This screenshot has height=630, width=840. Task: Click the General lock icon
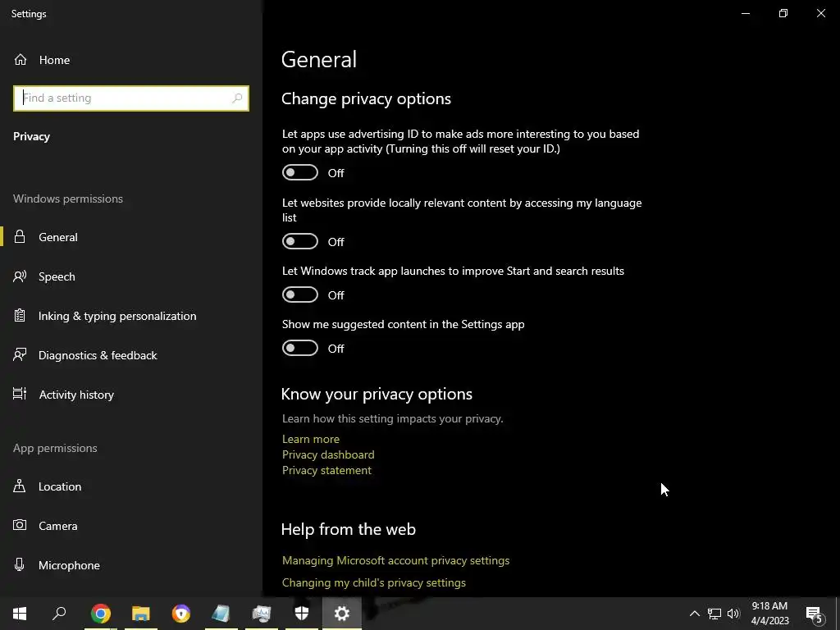20,237
